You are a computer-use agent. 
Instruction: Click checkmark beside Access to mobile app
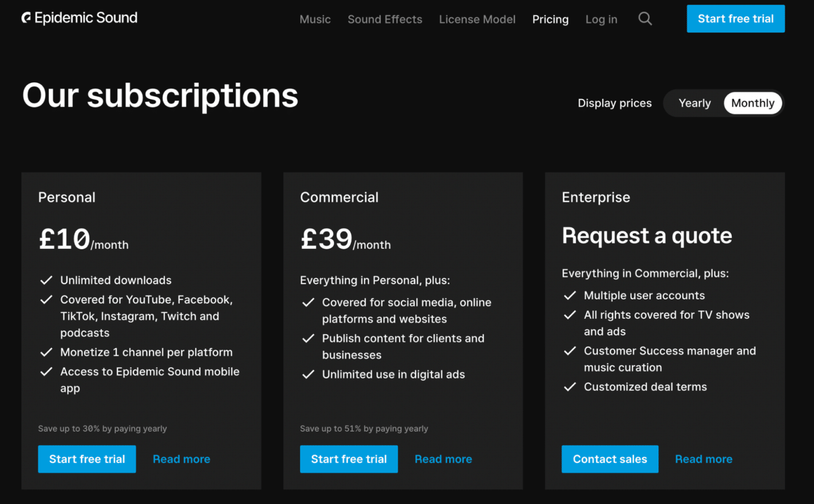click(46, 372)
